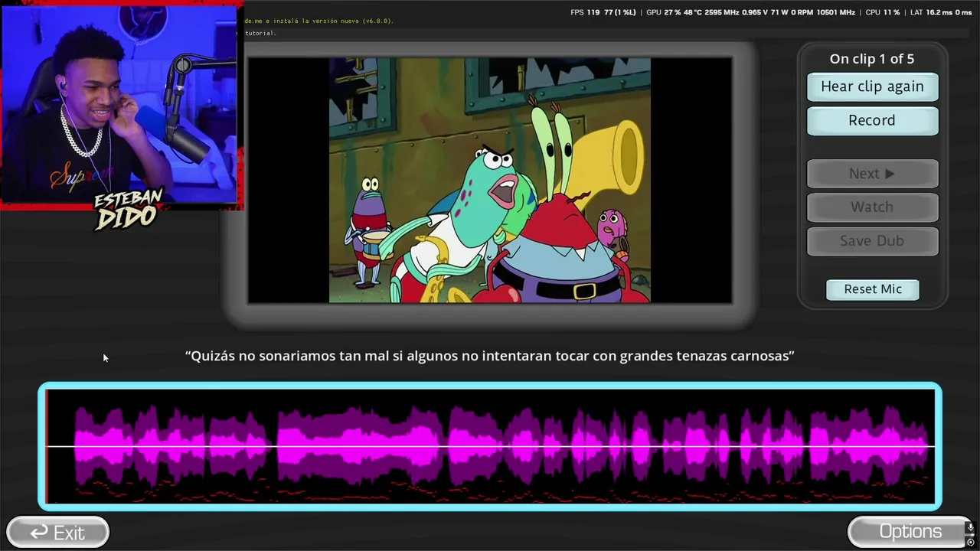Click the "instalá la versión nueva" message
The width and height of the screenshot is (980, 551).
click(x=319, y=21)
